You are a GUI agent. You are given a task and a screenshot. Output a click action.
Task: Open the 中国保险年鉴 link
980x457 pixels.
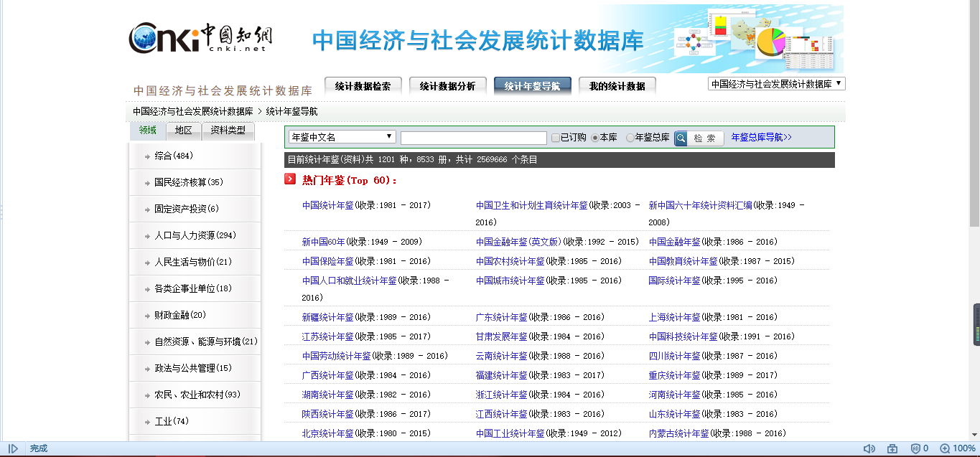pos(328,261)
